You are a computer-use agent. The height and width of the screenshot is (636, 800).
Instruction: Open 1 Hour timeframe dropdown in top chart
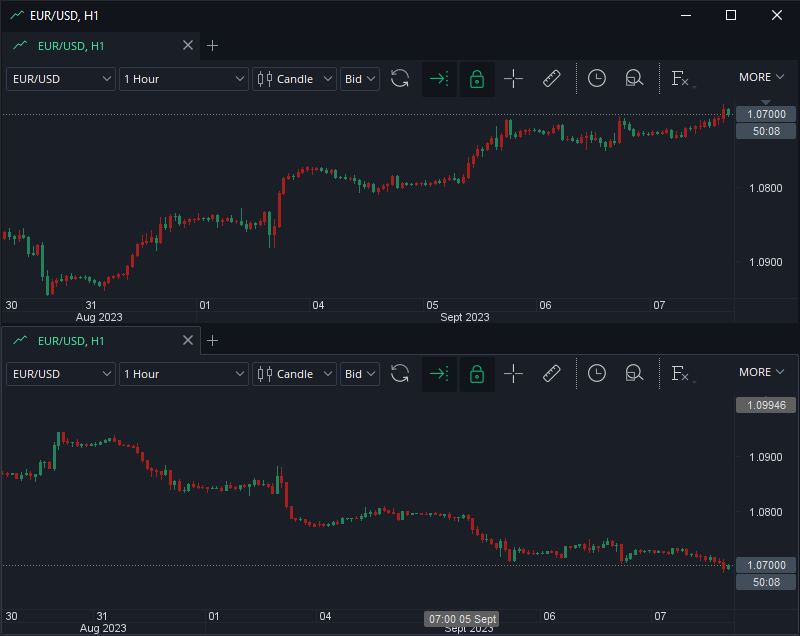point(184,79)
